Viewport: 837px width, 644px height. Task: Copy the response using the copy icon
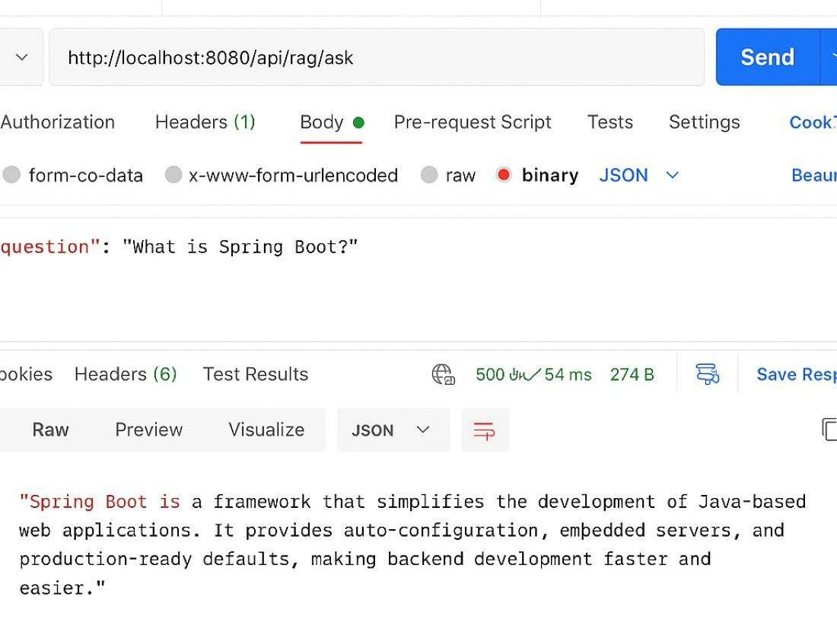tap(829, 430)
